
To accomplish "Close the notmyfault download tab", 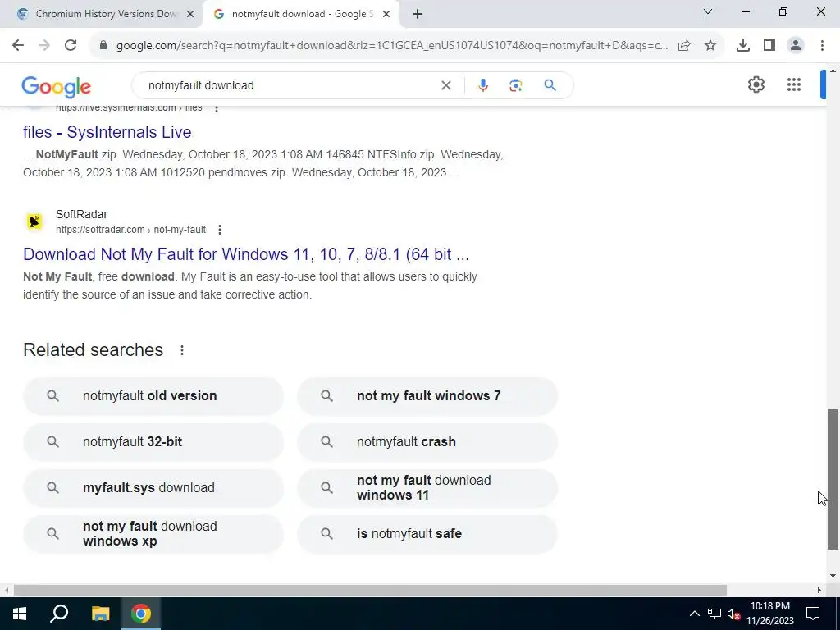I will (x=386, y=15).
